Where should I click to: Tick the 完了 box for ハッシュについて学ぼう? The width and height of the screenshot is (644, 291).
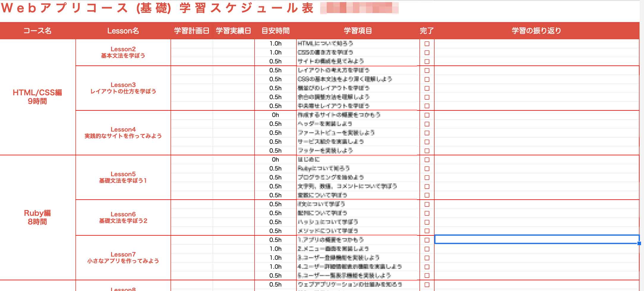coord(427,222)
